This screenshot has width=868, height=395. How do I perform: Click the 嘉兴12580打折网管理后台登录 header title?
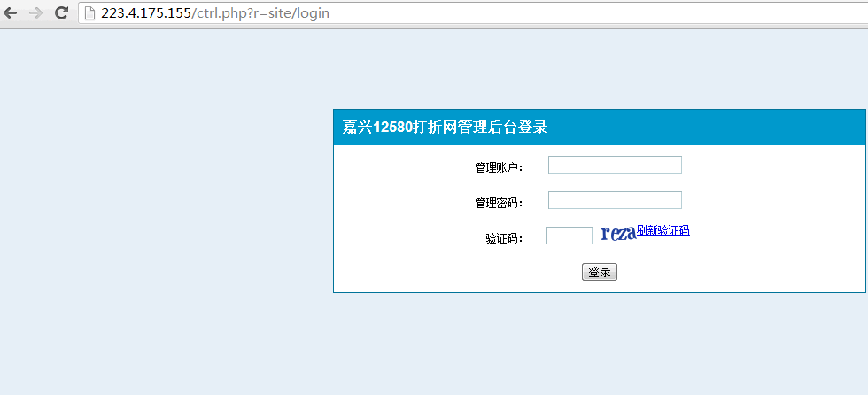445,128
